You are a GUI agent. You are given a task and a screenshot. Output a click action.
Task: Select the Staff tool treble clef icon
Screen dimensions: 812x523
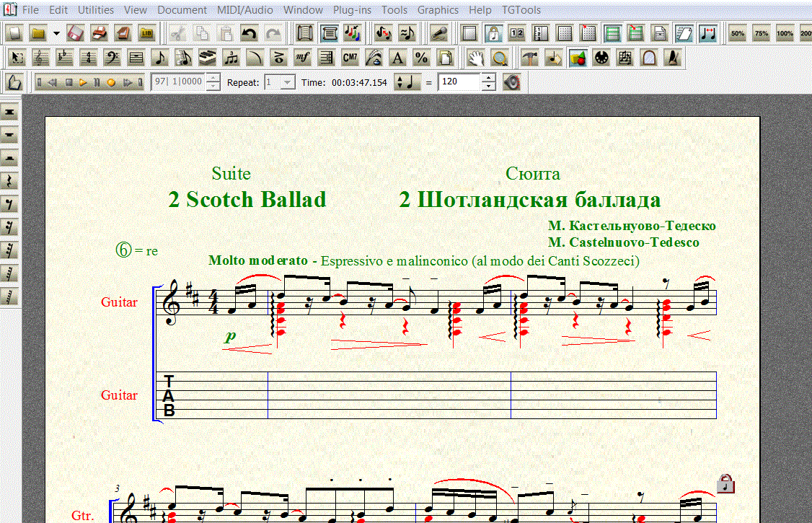(x=41, y=58)
